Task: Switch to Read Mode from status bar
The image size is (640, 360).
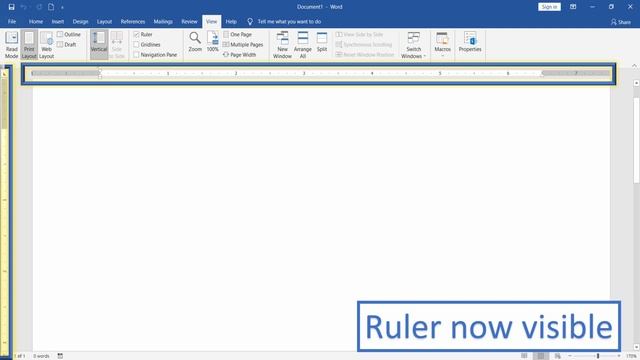Action: 524,356
